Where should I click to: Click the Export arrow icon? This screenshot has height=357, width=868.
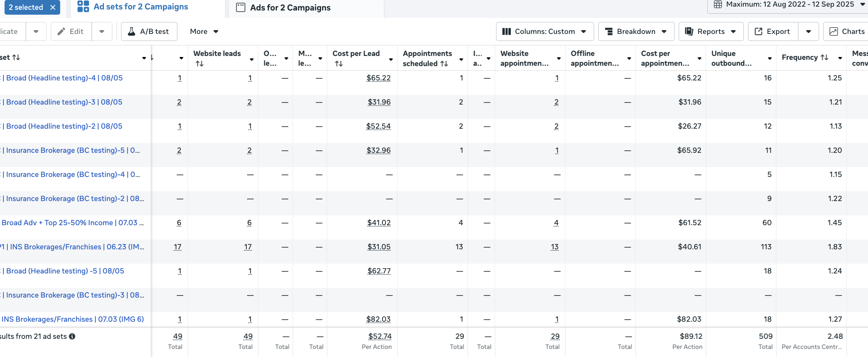tap(758, 31)
